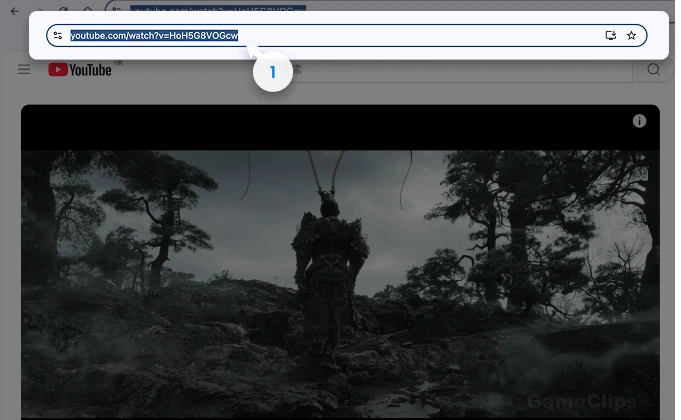Go to YouTube home via the logo
Viewport: 681px width, 420px height.
[x=80, y=69]
